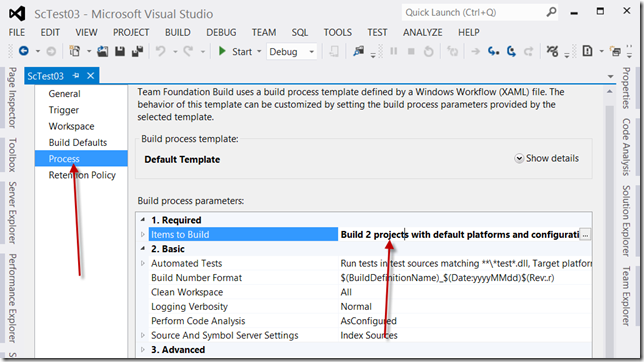Image resolution: width=644 pixels, height=362 pixels.
Task: Collapse the 2. Basic section
Action: 143,249
